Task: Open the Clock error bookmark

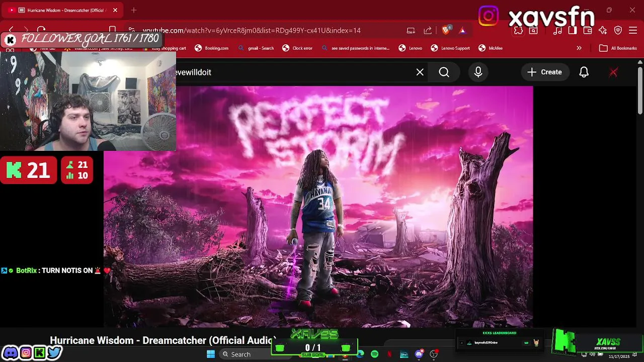Action: point(297,48)
